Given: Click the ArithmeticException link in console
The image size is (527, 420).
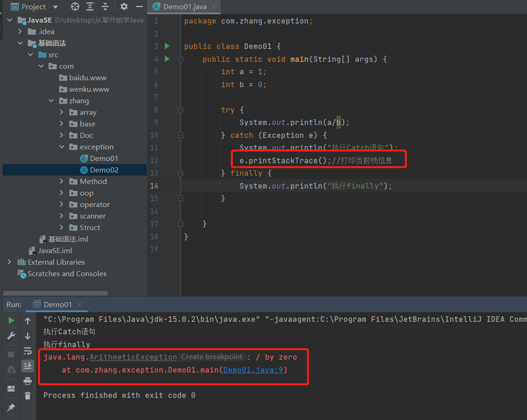Looking at the screenshot, I should click(x=133, y=357).
